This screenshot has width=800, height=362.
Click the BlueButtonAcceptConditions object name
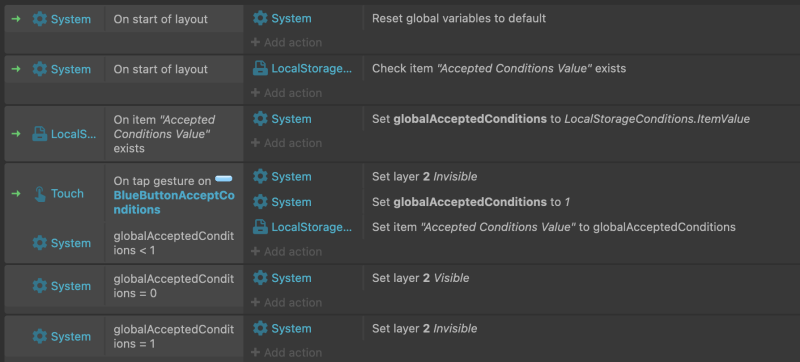173,202
